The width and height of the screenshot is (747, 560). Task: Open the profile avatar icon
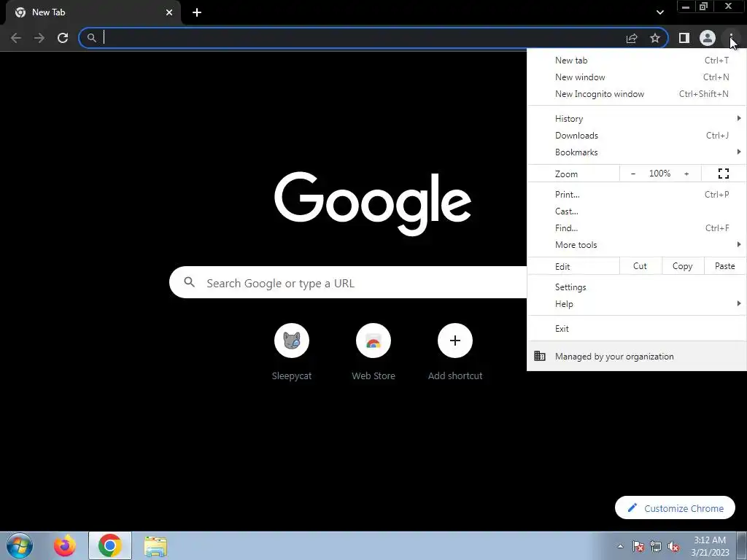tap(708, 38)
